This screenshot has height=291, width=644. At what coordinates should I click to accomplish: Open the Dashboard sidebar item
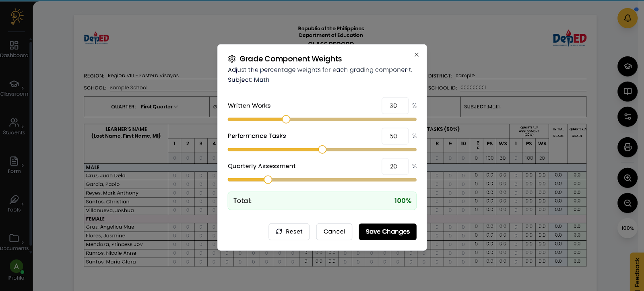[14, 49]
